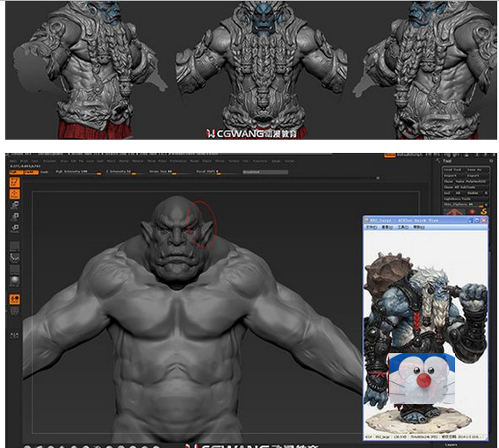Click Load Tool in Tool panel

(x=453, y=170)
